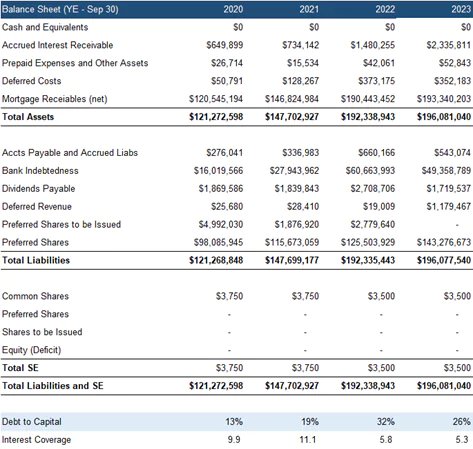Click the 2020 Preferred Shares to be Issued amount

tap(221, 224)
